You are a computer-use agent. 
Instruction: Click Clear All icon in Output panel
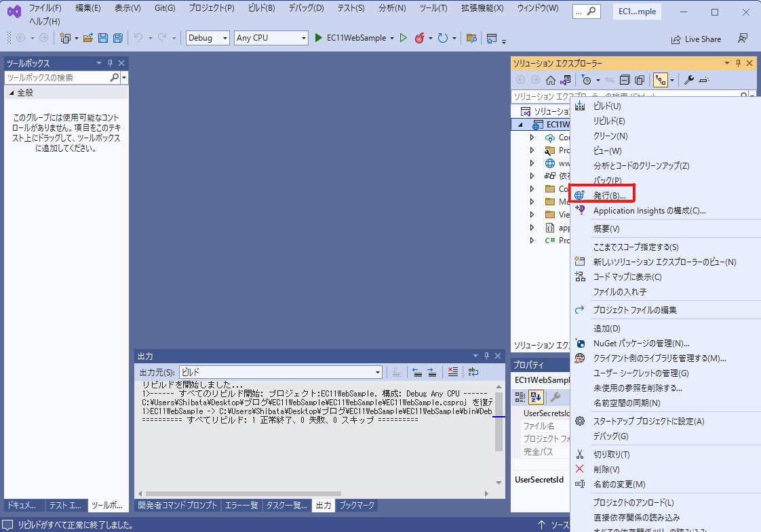453,372
